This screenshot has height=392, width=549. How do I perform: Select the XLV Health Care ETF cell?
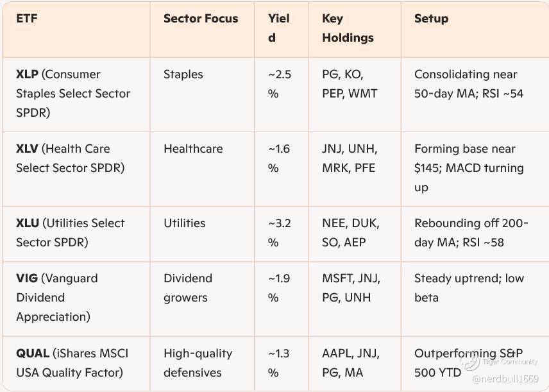(x=71, y=158)
